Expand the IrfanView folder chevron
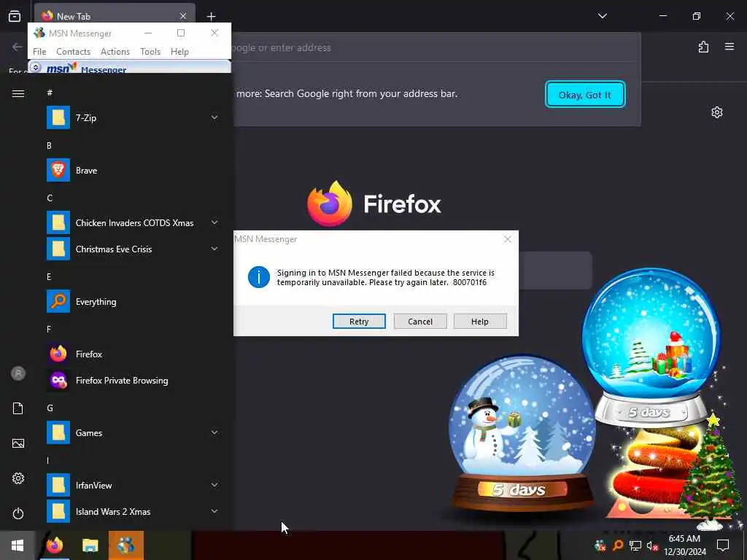Viewport: 747px width, 560px height. click(214, 485)
